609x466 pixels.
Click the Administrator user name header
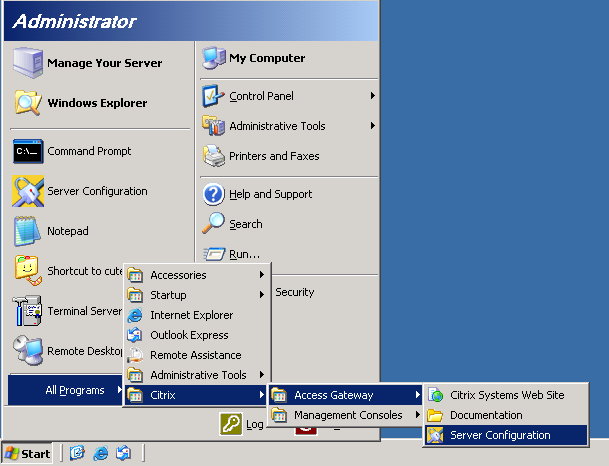74,21
